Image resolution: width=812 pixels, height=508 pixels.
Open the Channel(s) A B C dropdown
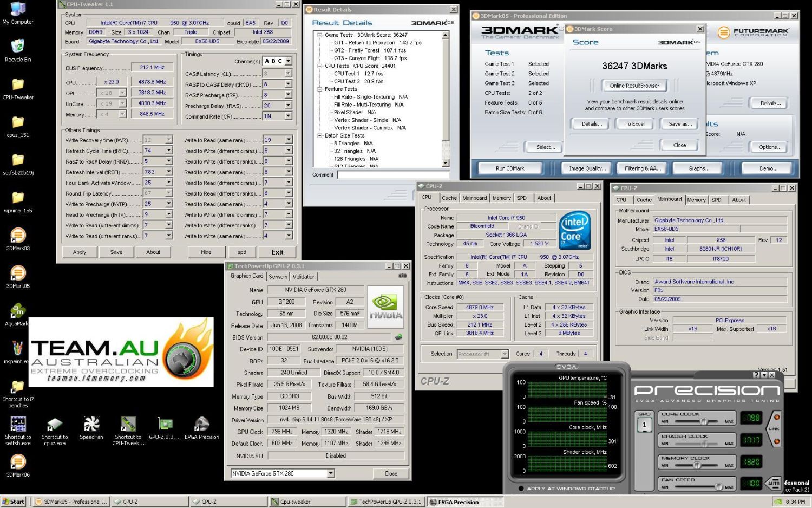[x=289, y=61]
